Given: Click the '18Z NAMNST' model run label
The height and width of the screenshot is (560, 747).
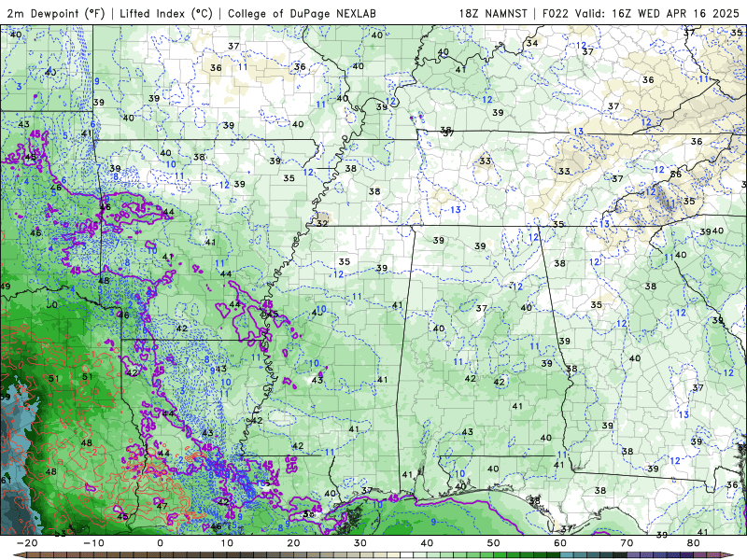Looking at the screenshot, I should pos(493,13).
